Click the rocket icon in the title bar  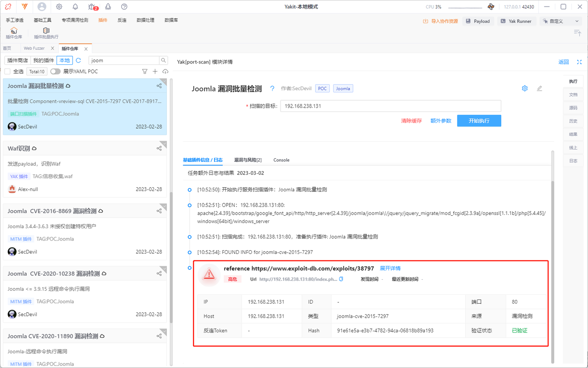[108, 7]
